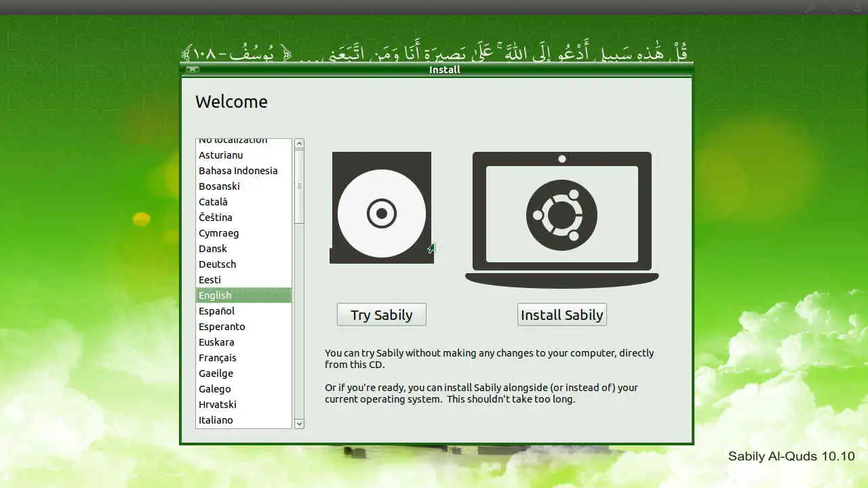The width and height of the screenshot is (868, 488).
Task: Pick Eesti in the language list
Action: point(244,280)
